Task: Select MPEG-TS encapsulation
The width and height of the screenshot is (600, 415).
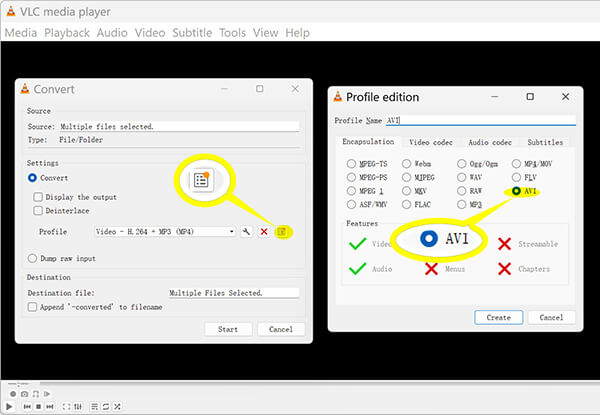Action: click(x=351, y=164)
